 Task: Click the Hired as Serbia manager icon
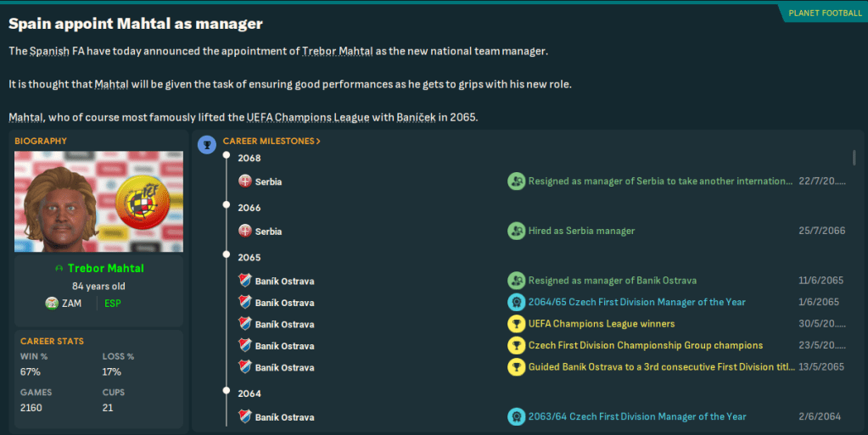(x=515, y=231)
